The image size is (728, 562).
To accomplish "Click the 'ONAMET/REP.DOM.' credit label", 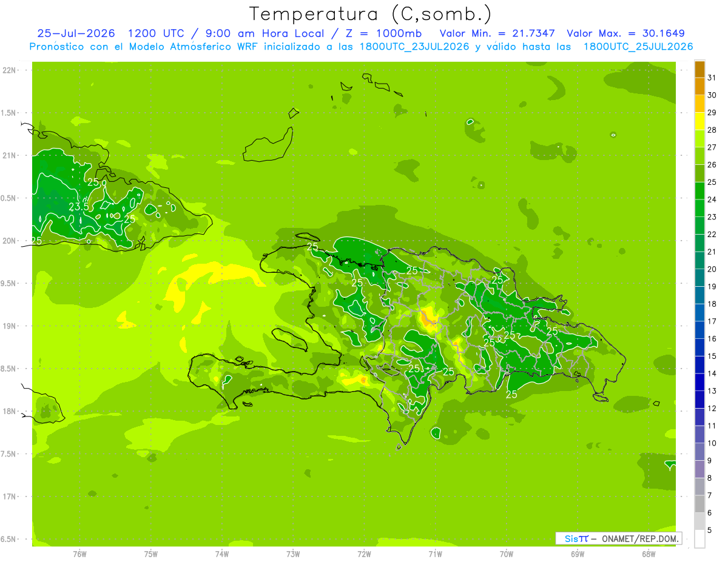I will tap(641, 538).
